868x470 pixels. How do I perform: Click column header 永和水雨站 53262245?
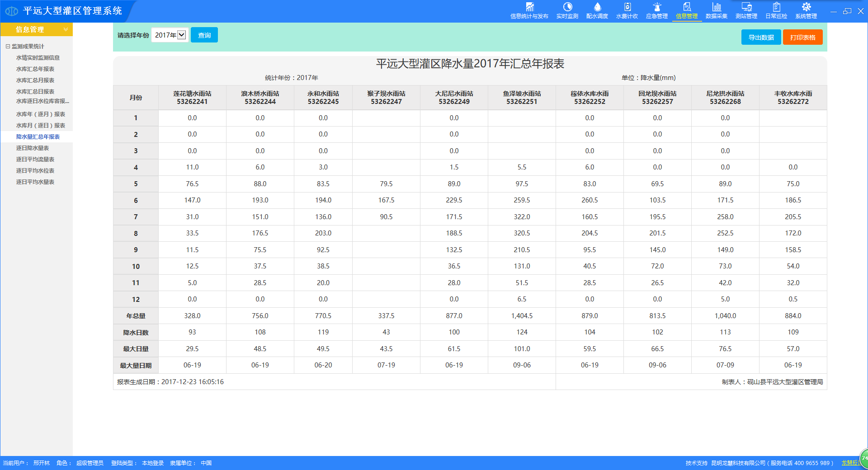323,98
